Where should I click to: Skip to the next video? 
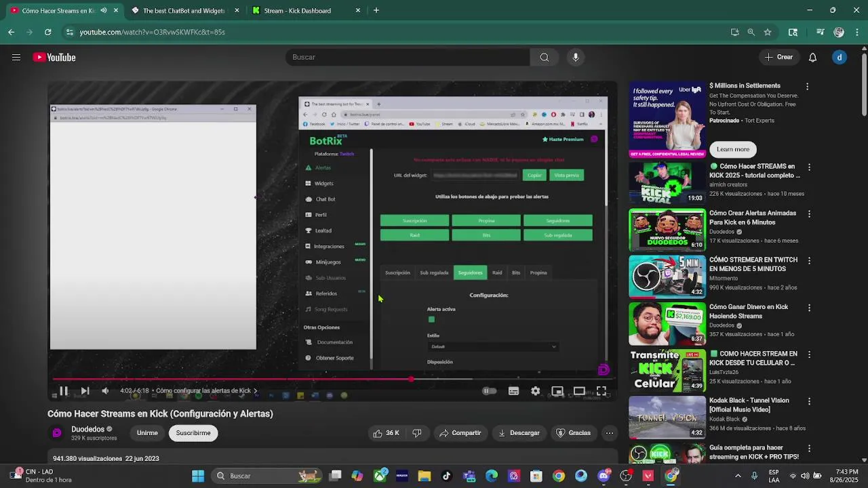coord(85,391)
